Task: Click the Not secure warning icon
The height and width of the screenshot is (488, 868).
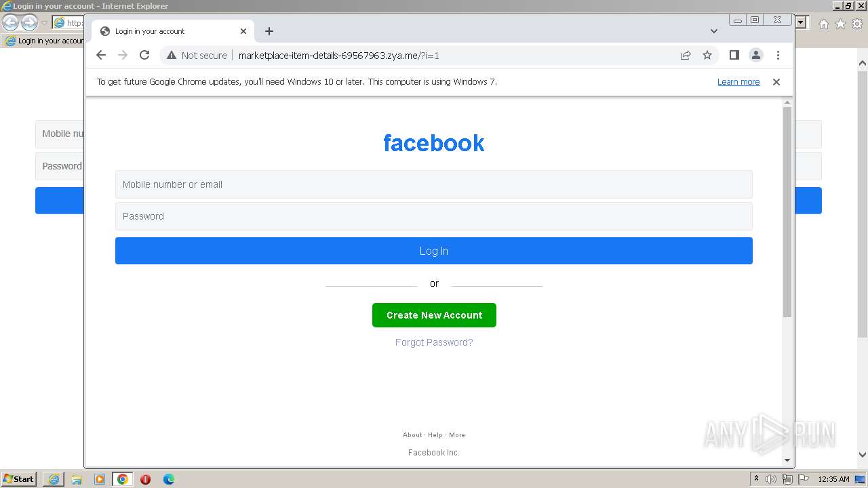Action: 172,56
